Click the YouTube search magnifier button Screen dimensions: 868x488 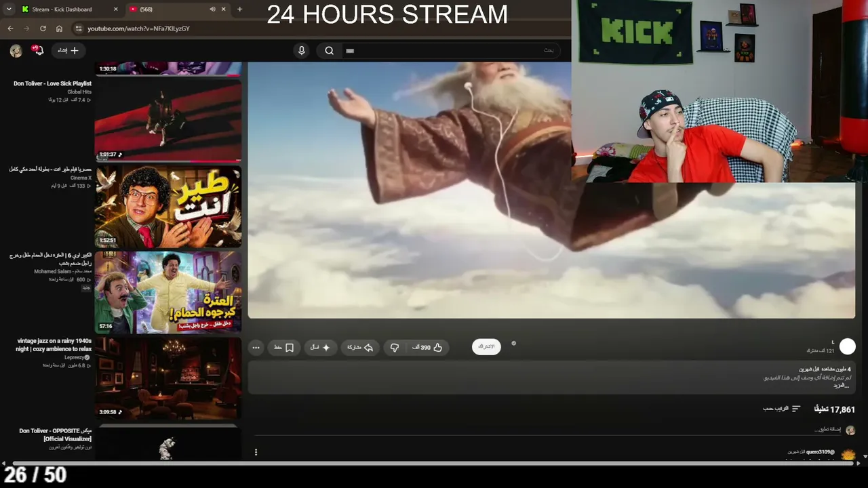coord(329,50)
